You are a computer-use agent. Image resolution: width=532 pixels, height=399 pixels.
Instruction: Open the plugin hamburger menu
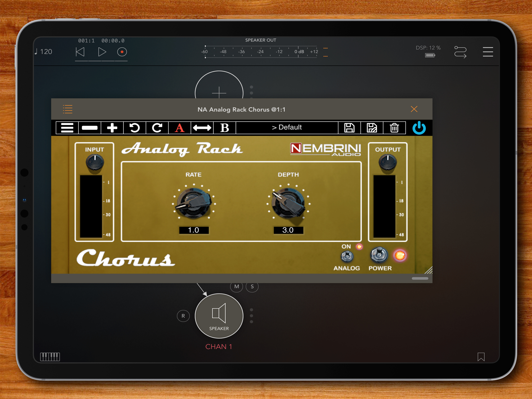(67, 128)
